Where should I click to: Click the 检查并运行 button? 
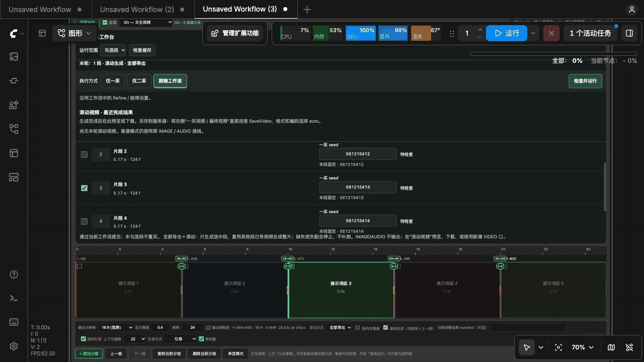(x=585, y=81)
